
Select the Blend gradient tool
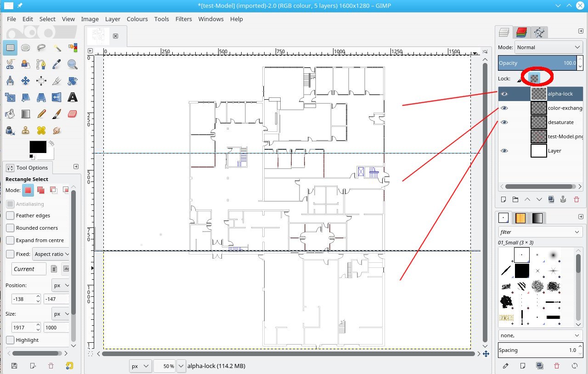(26, 114)
